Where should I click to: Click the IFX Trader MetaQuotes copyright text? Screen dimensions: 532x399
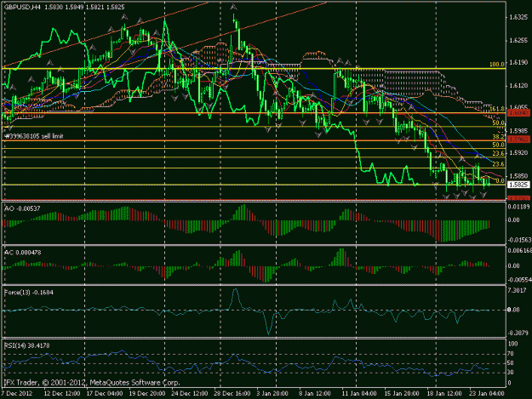click(x=92, y=382)
